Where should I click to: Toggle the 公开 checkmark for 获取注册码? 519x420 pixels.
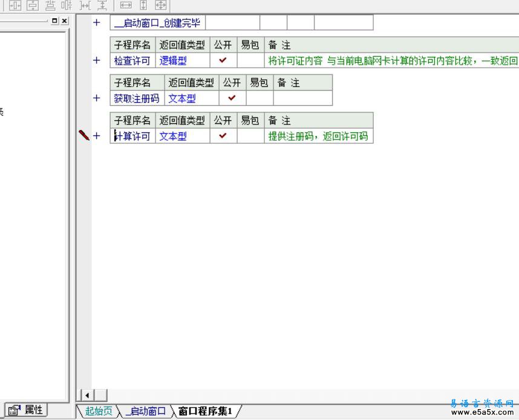pos(232,98)
